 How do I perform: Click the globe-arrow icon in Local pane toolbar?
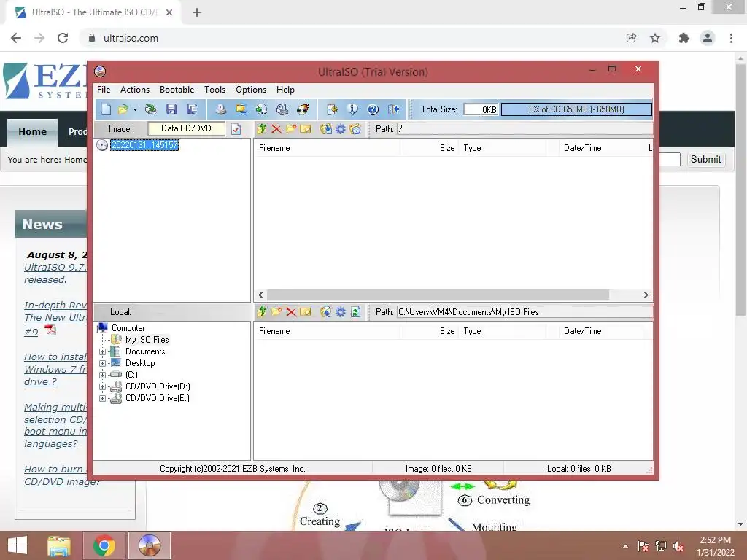326,312
